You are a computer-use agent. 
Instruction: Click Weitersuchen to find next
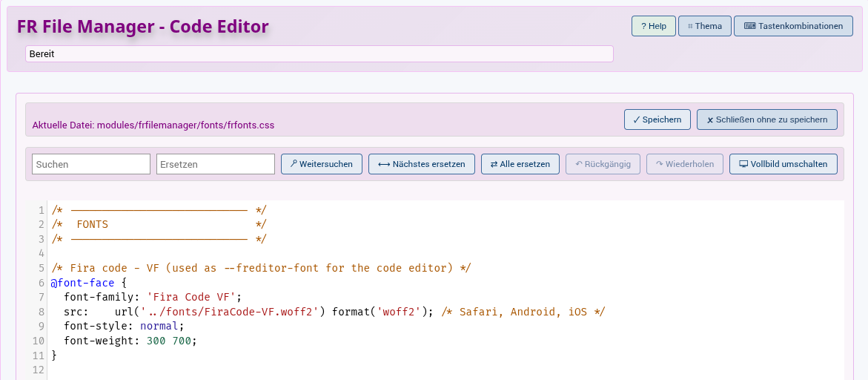tap(322, 165)
